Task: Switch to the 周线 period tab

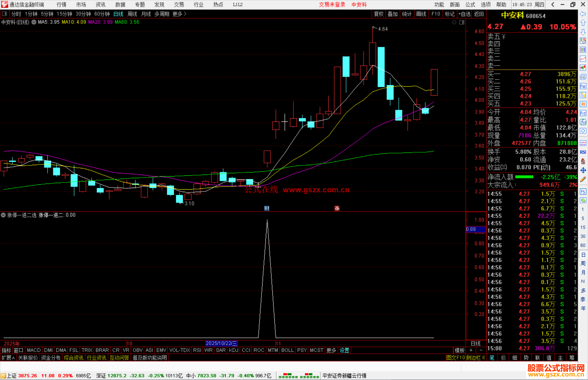Action: (x=132, y=14)
